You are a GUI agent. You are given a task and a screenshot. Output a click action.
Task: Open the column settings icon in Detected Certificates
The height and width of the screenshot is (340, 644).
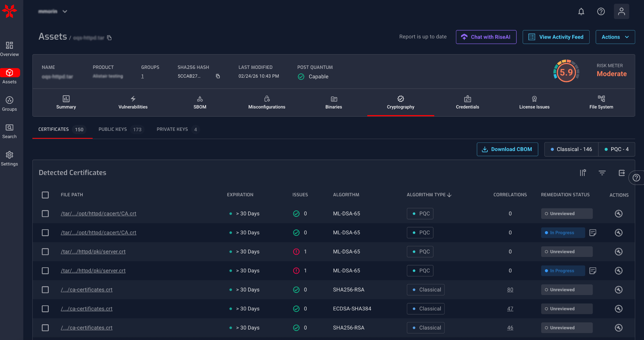click(583, 173)
